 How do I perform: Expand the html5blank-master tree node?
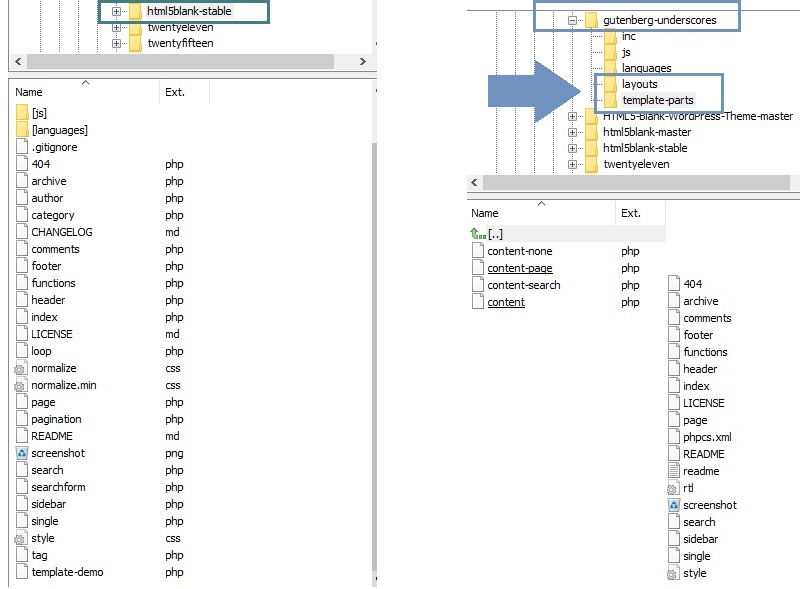point(572,132)
